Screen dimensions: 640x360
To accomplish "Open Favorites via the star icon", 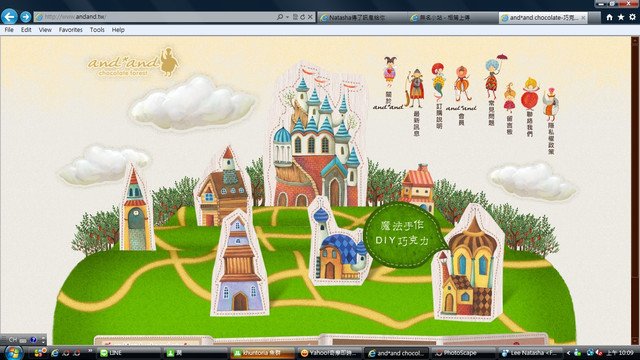I will click(x=621, y=17).
